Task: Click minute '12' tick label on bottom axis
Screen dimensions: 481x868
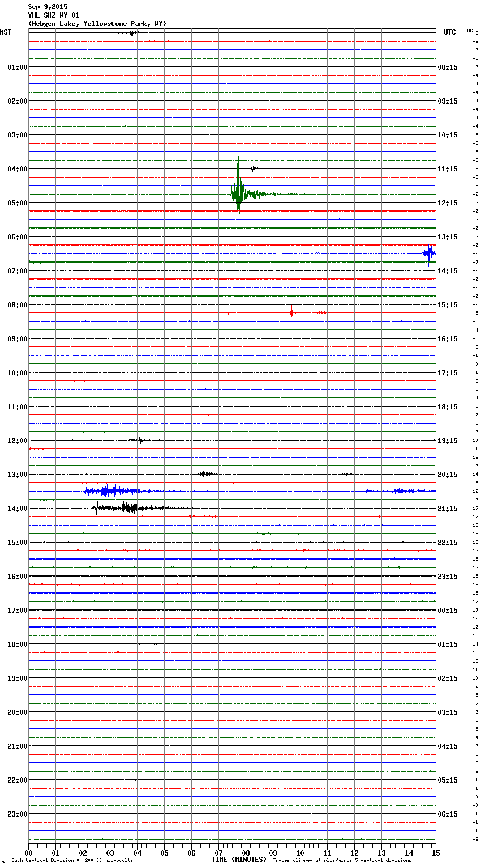Action: (354, 853)
